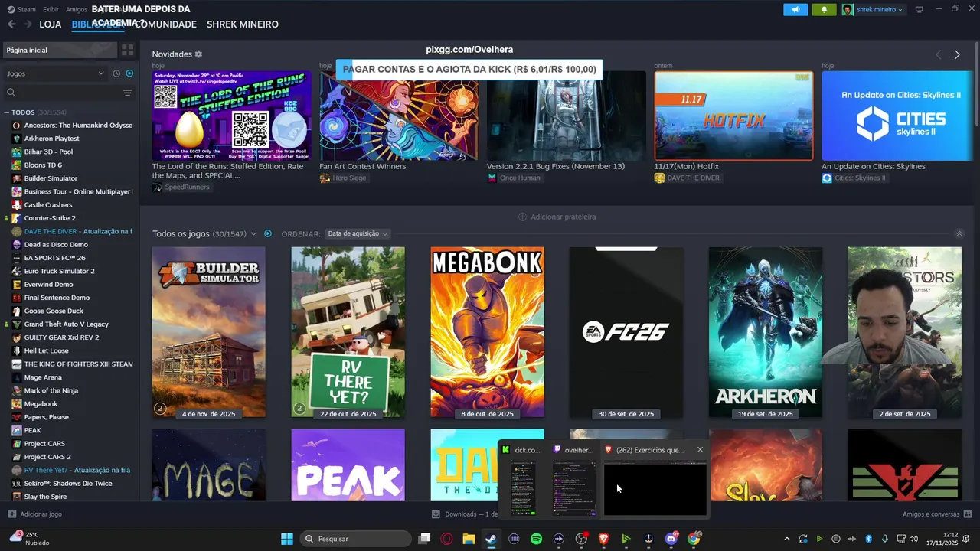Viewport: 980px width, 551px height.
Task: Open the Exibir menu
Action: pos(51,9)
